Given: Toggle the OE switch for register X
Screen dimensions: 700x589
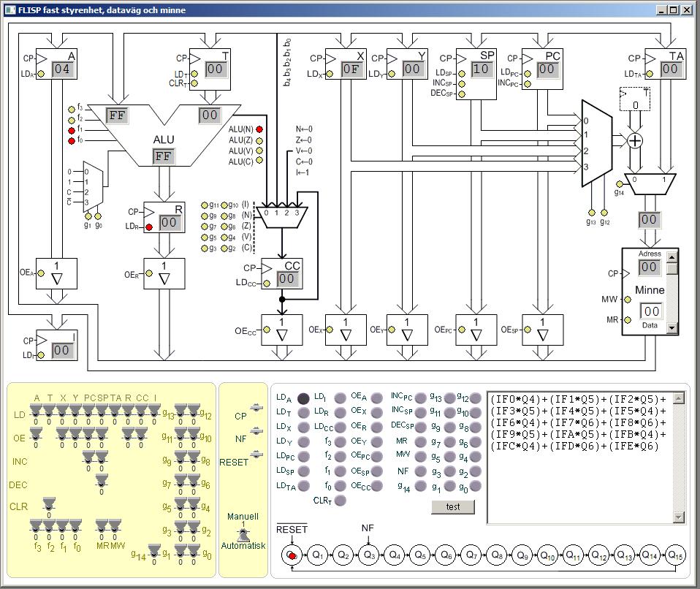Looking at the screenshot, I should coord(62,434).
